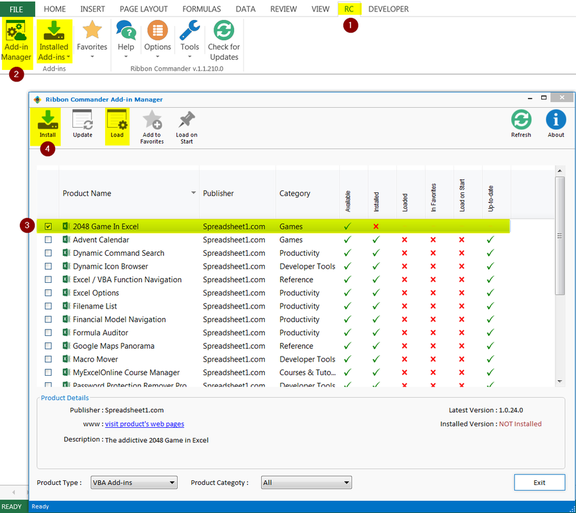Click Check for Updates in the ribbon

point(224,40)
